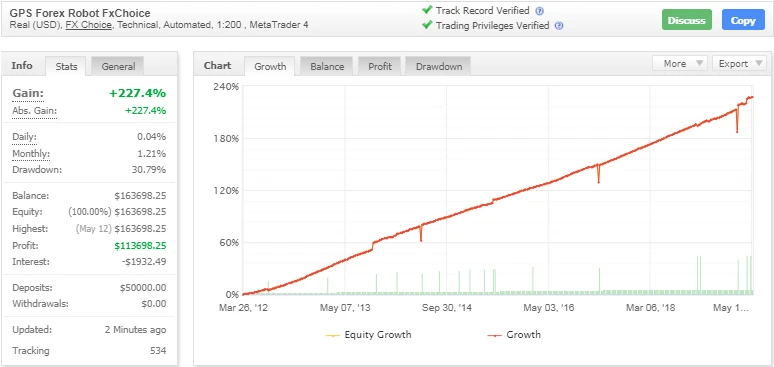Click the Track Record Verified help icon

540,11
